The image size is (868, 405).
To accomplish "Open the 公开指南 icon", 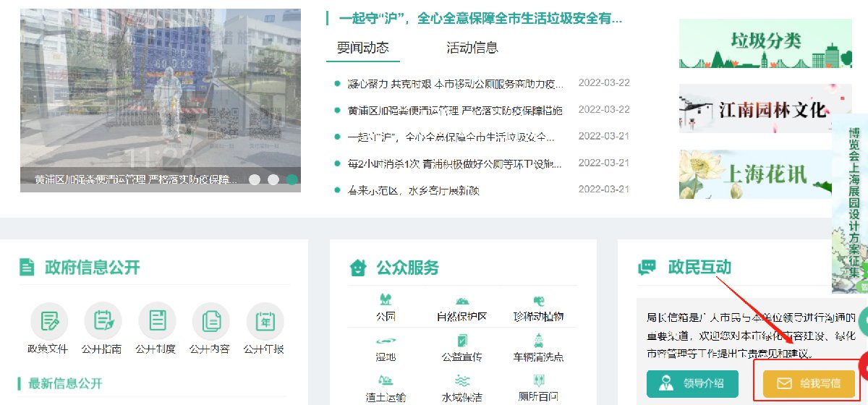I will 103,321.
